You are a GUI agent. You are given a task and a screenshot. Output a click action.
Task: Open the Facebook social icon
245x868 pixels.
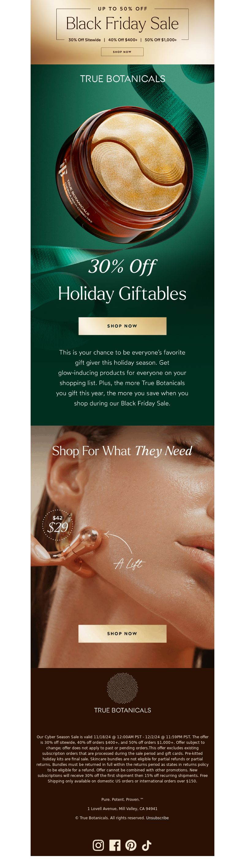tap(115, 845)
